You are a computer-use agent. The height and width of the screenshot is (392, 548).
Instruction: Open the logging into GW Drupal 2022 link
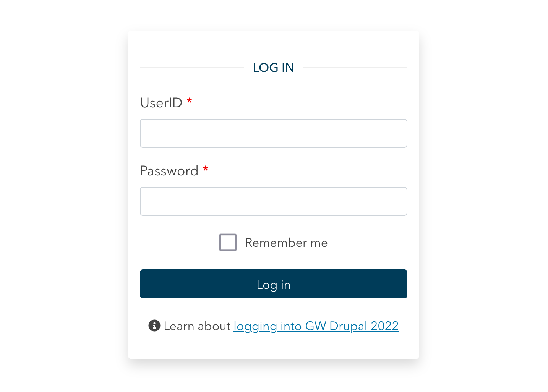coord(316,326)
